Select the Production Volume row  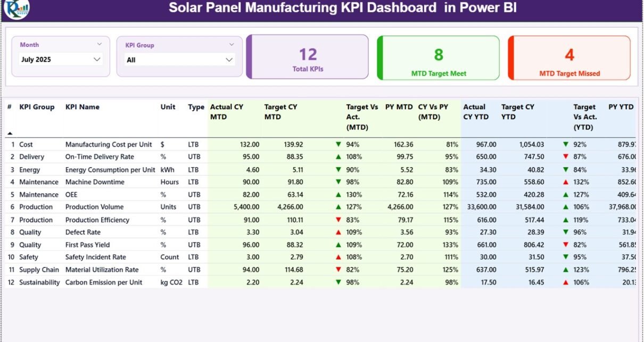click(x=94, y=207)
